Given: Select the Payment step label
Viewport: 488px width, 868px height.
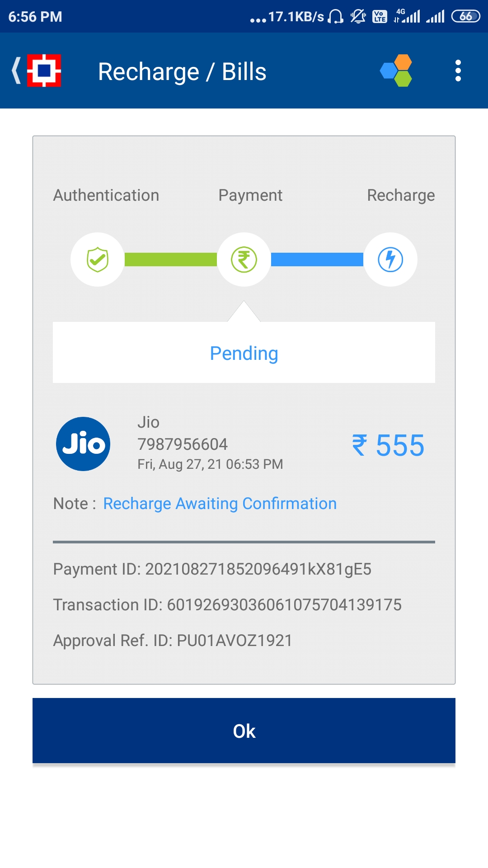Looking at the screenshot, I should pyautogui.click(x=250, y=195).
